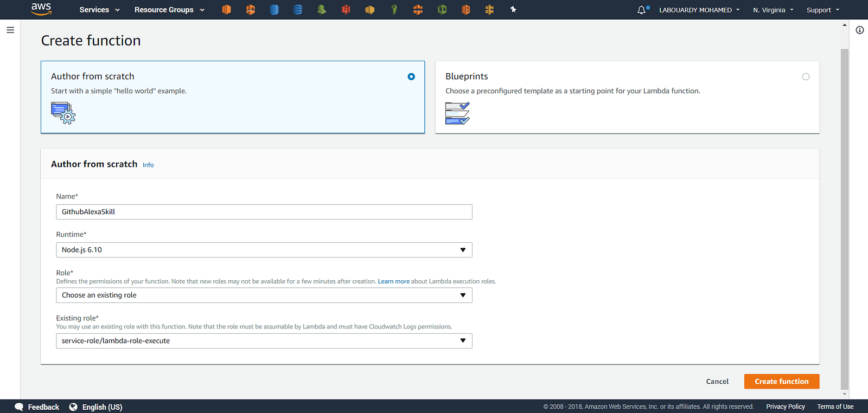
Task: Click the Feedback speech bubble icon
Action: coord(19,407)
